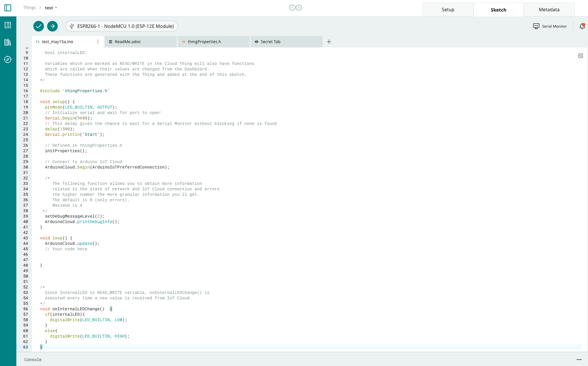Image resolution: width=588 pixels, height=366 pixels.
Task: Open the Sketchbook sidebar icon
Action: [x=8, y=25]
